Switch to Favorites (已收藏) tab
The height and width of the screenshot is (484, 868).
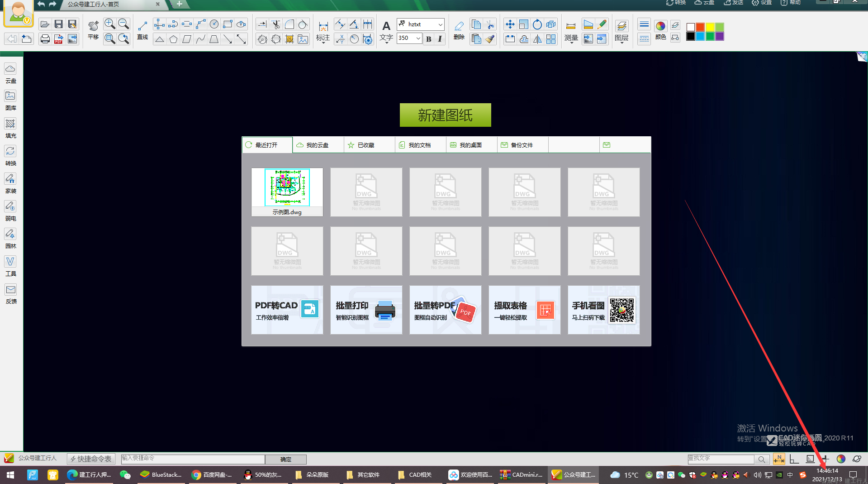pyautogui.click(x=370, y=145)
